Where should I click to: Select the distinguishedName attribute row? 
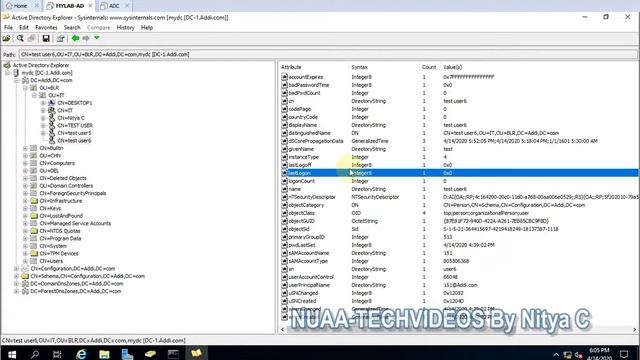pyautogui.click(x=459, y=133)
